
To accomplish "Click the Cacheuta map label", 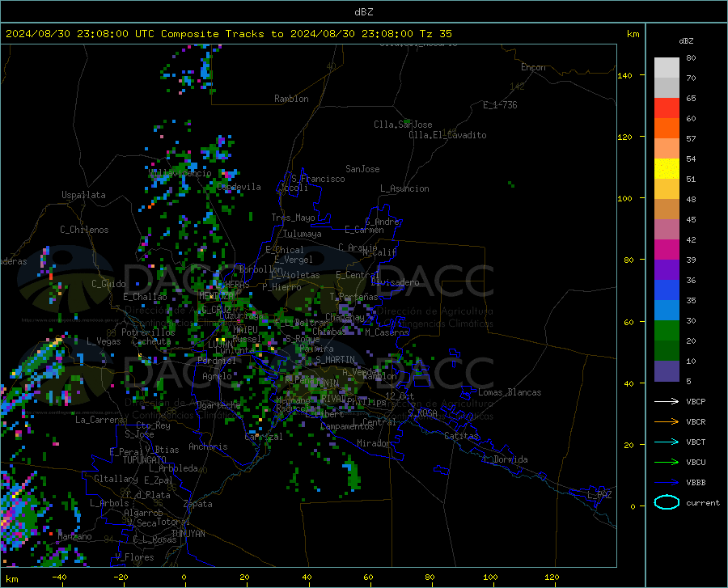I will (151, 341).
